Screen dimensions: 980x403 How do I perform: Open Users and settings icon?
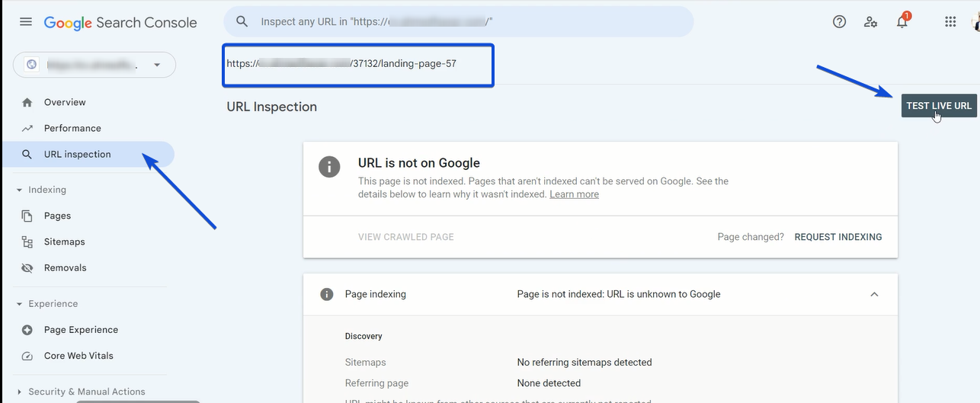coord(870,22)
